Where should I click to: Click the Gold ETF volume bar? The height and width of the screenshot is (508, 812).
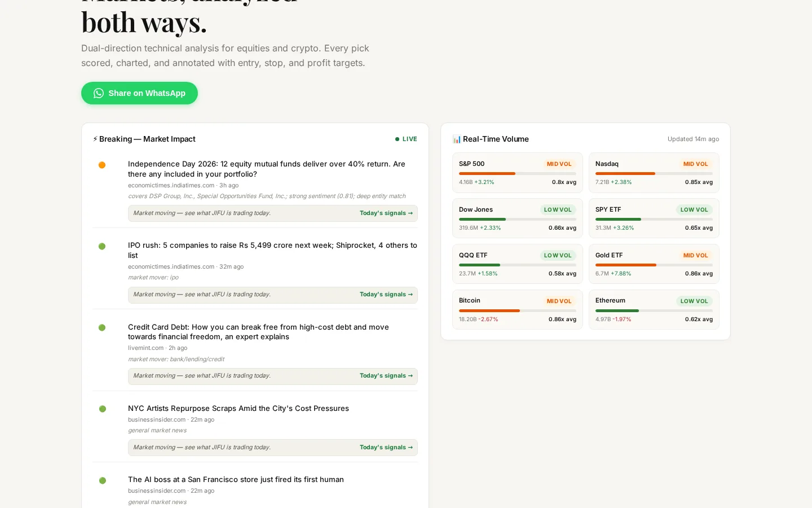coord(654,265)
